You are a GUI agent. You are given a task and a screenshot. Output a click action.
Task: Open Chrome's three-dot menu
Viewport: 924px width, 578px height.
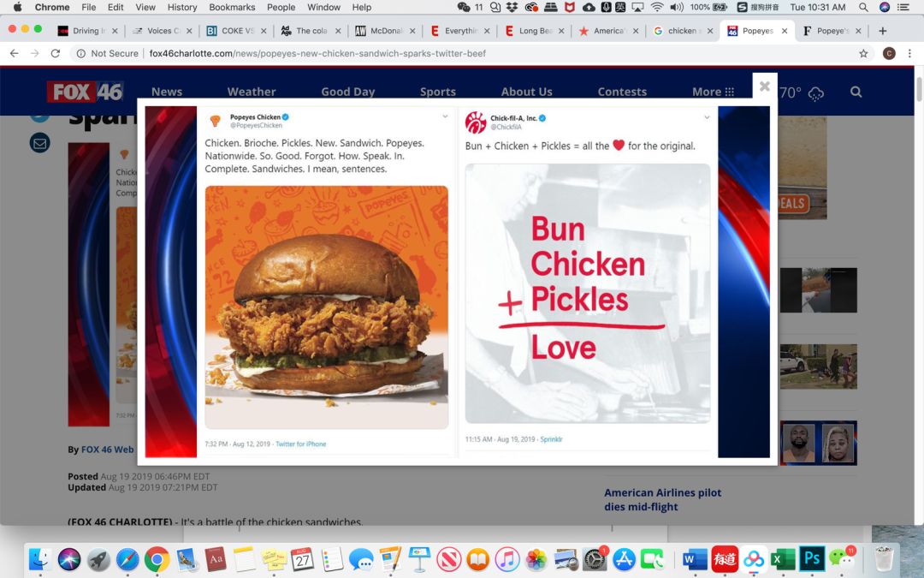(909, 53)
